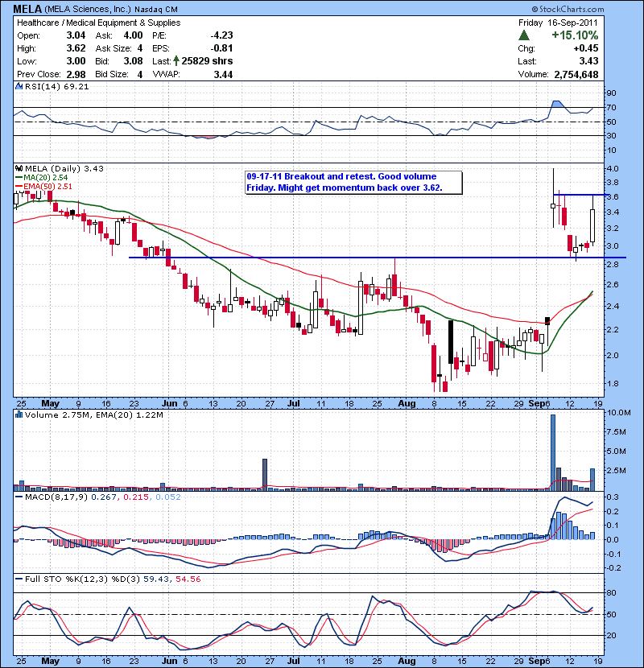The image size is (644, 668).
Task: Click the 10.0M label on the volume axis
Action: tap(619, 412)
